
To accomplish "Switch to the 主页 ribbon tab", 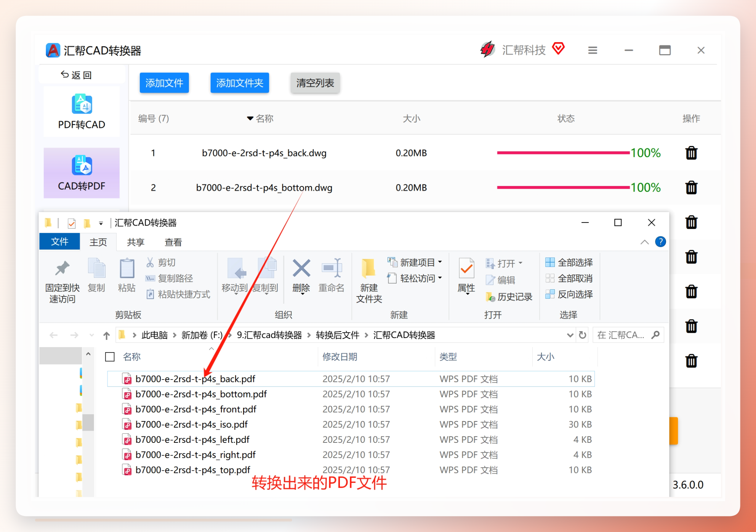I will (98, 242).
